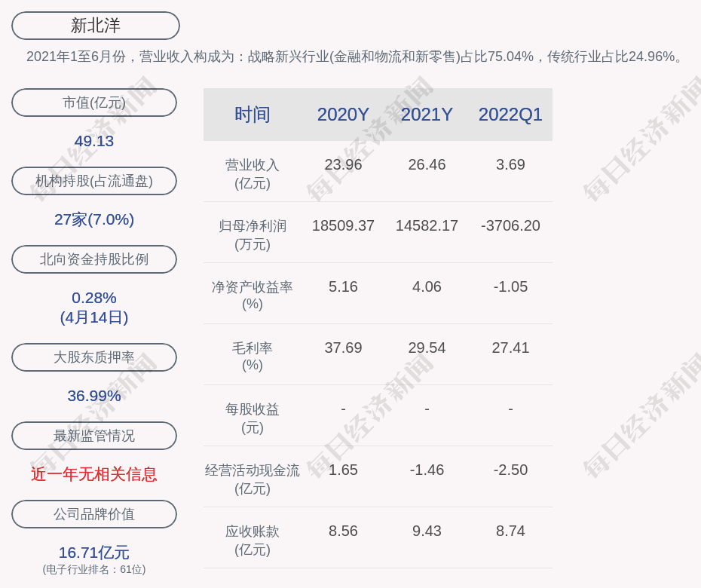The image size is (701, 588).
Task: Click the 大股东质押率 pill
Action: 94,357
